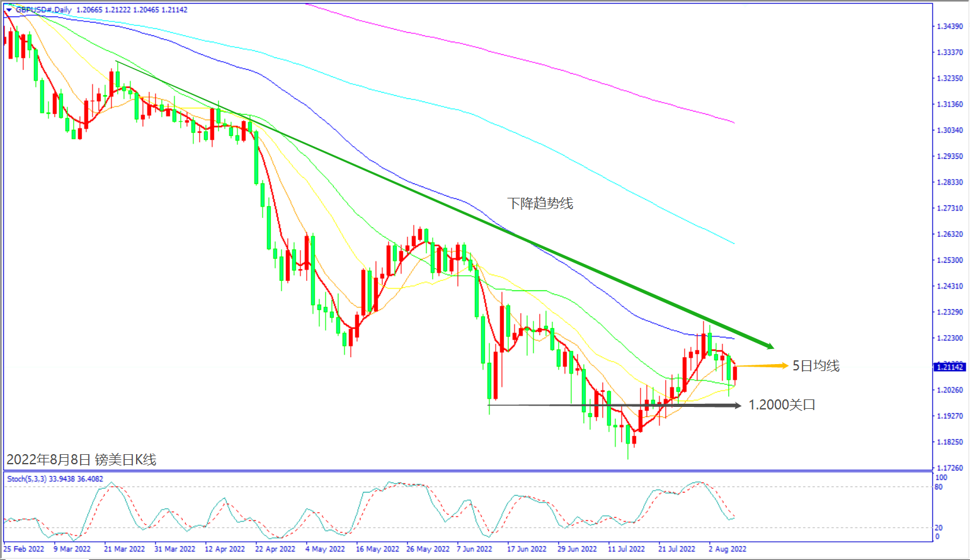Click the last red candlestick near 5日均线
This screenshot has width=970, height=560.
pos(734,373)
